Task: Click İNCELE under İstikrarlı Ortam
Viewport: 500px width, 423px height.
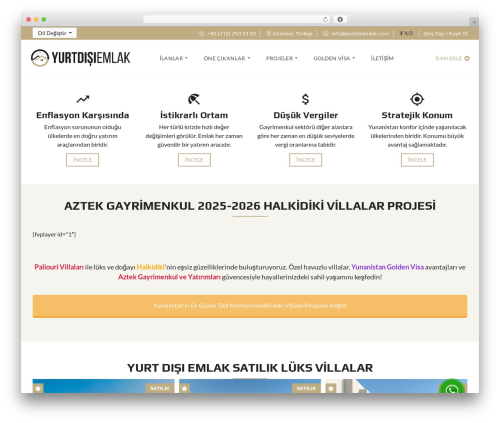Action: pos(194,160)
